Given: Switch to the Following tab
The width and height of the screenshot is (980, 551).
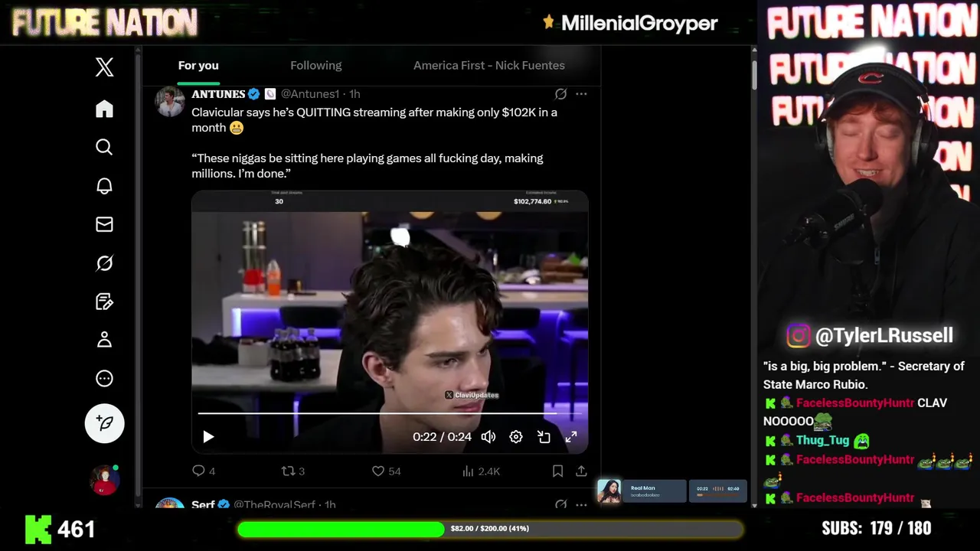Looking at the screenshot, I should coord(316,66).
